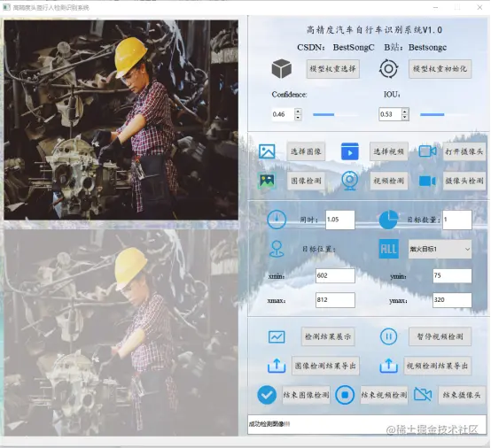491x448 pixels.
Task: Click 摄像头检测 button
Action: pyautogui.click(x=464, y=181)
